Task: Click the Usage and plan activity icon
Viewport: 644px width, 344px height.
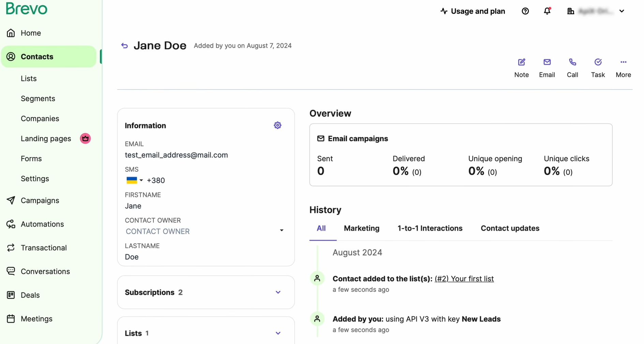Action: point(444,11)
